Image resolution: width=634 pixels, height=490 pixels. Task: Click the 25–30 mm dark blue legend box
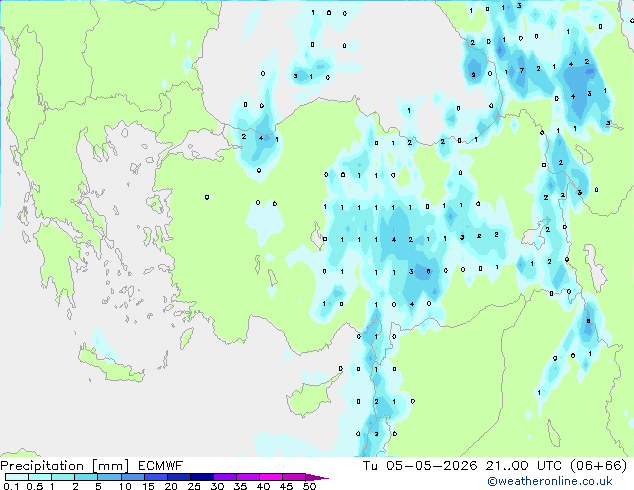(202, 477)
